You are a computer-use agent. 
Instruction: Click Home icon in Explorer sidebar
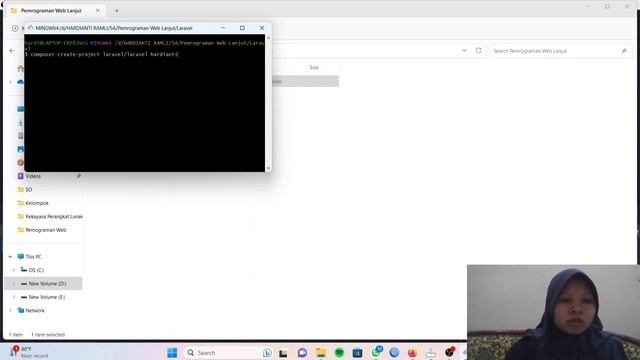[20, 69]
